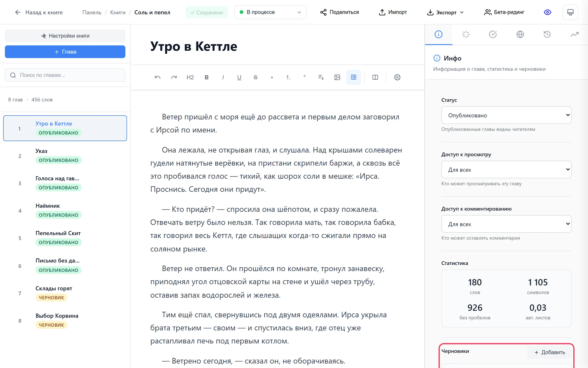
Task: Switch to the version history tab icon
Action: [x=547, y=34]
